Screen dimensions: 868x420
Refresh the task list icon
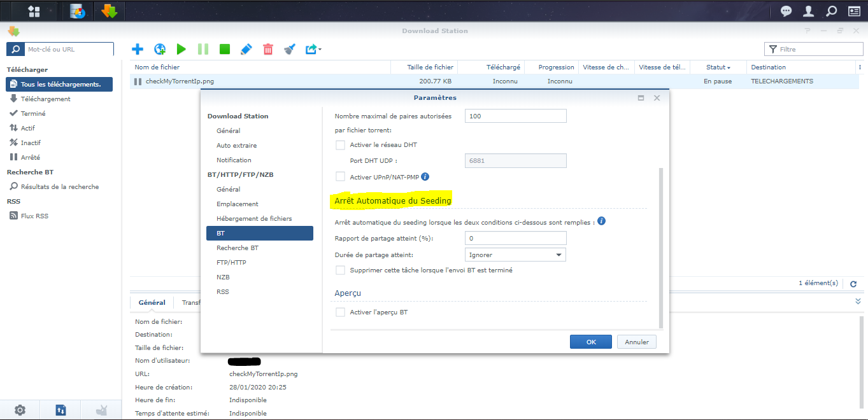(x=853, y=284)
